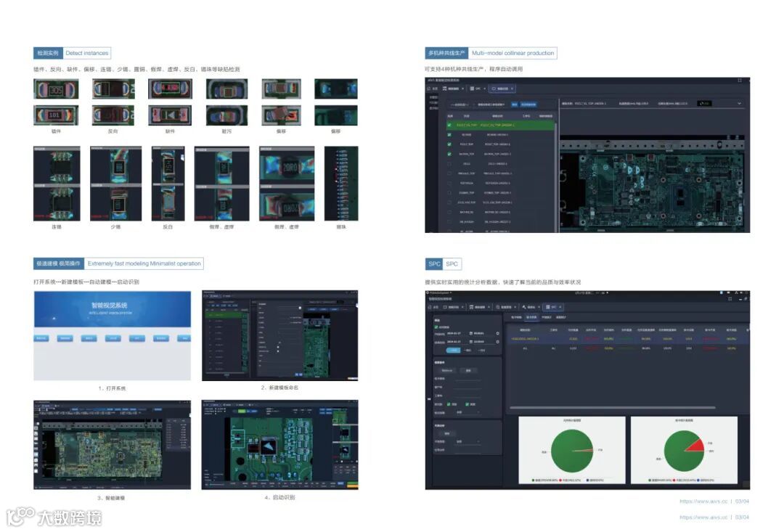The height and width of the screenshot is (532, 784).
Task: Select the "ALL" summary row in SPC table
Action: (627, 348)
